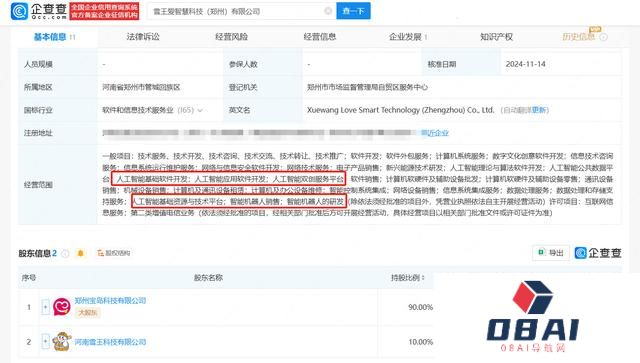Click the 登记机关 value 郑州市市场监督管理局自贸区服务中心
Image resolution: width=640 pixels, height=363 pixels.
coord(367,87)
